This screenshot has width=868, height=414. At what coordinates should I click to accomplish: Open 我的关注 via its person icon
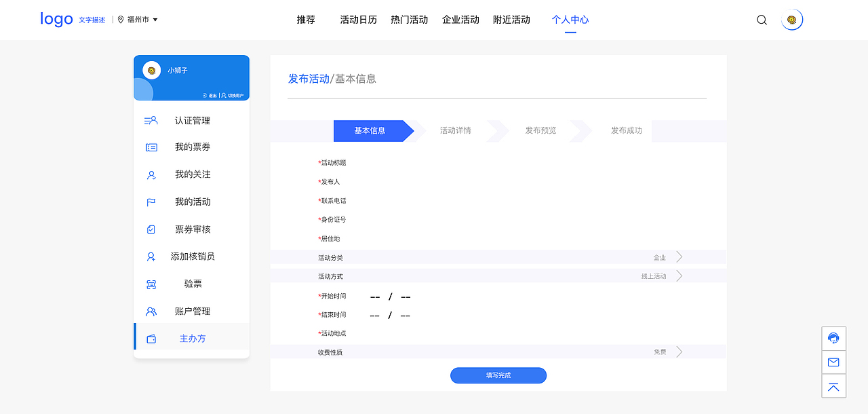click(151, 174)
